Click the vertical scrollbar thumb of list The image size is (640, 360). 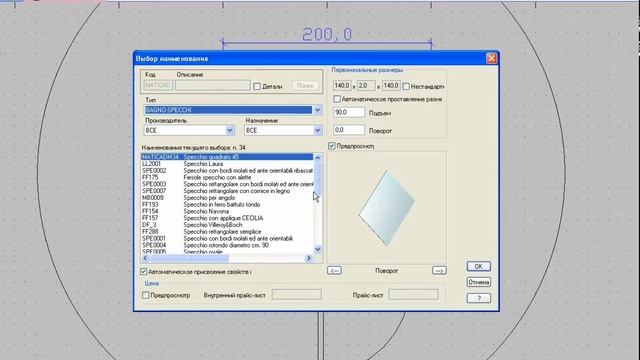tap(318, 178)
